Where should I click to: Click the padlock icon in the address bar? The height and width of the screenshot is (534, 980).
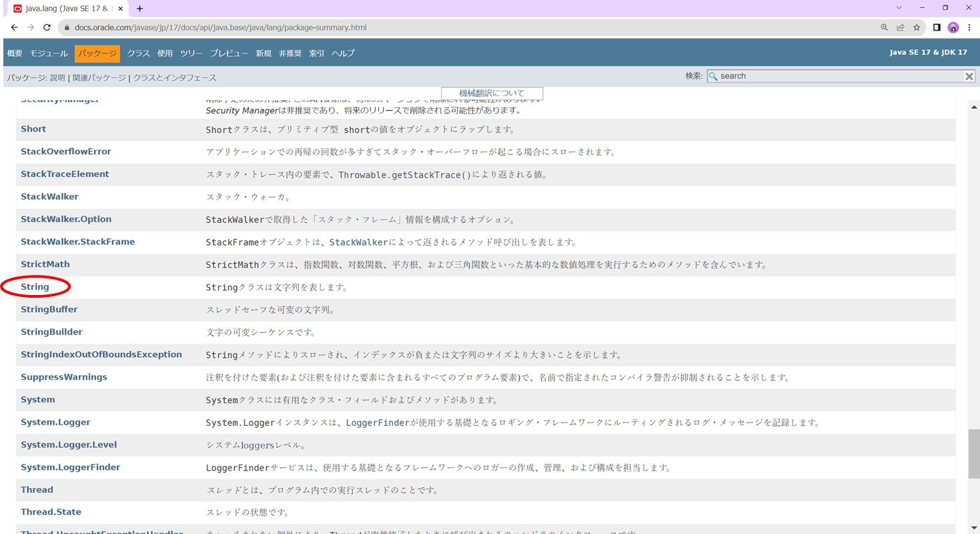coord(67,27)
